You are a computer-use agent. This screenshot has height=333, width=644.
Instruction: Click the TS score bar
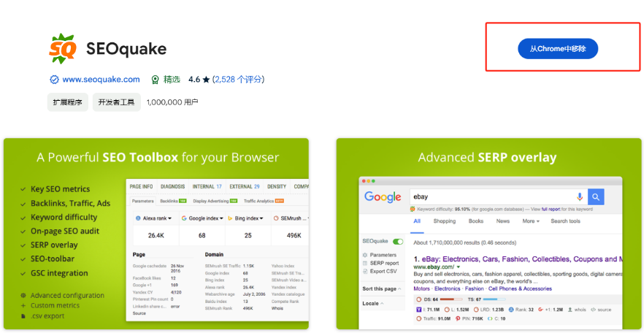494,299
